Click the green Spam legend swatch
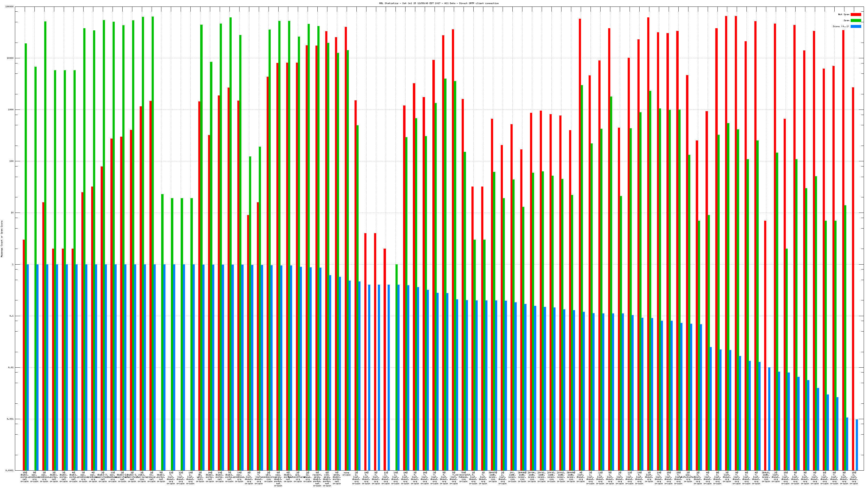The width and height of the screenshot is (868, 488). pyautogui.click(x=856, y=21)
